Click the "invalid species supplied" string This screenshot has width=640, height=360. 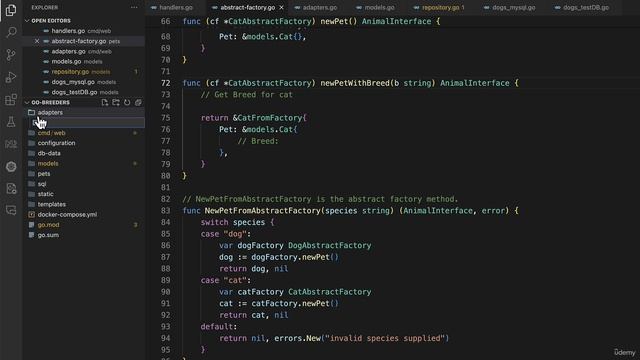[385, 338]
